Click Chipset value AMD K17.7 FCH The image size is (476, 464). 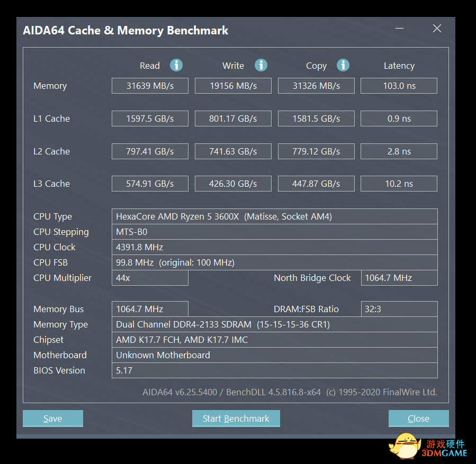pos(274,340)
